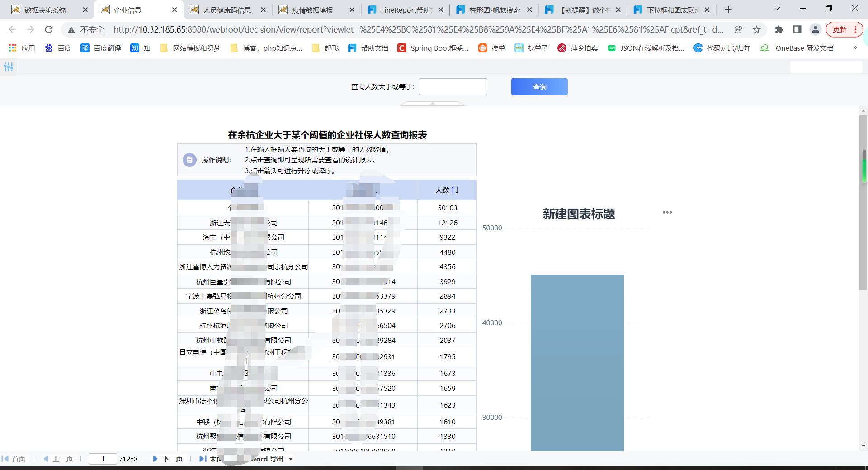Viewport: 868px width, 470px height.
Task: Click the blue 查询 button
Action: click(x=539, y=87)
